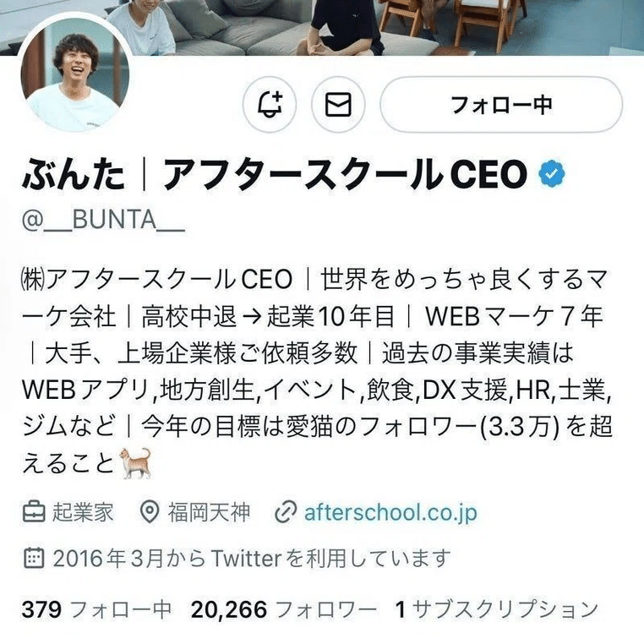644x644 pixels.
Task: View the 1 サブスクリプション subscriptions
Action: pos(497,609)
